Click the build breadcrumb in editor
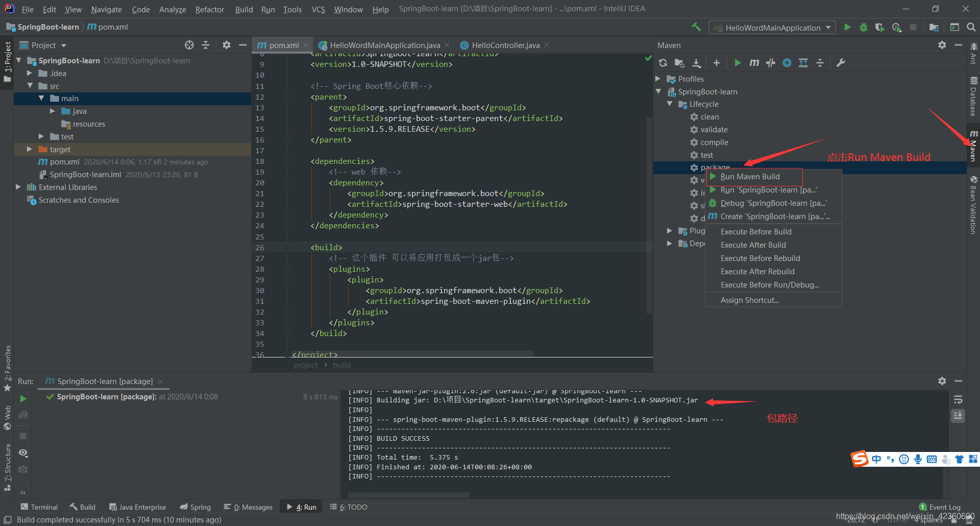The width and height of the screenshot is (980, 526). click(x=341, y=365)
